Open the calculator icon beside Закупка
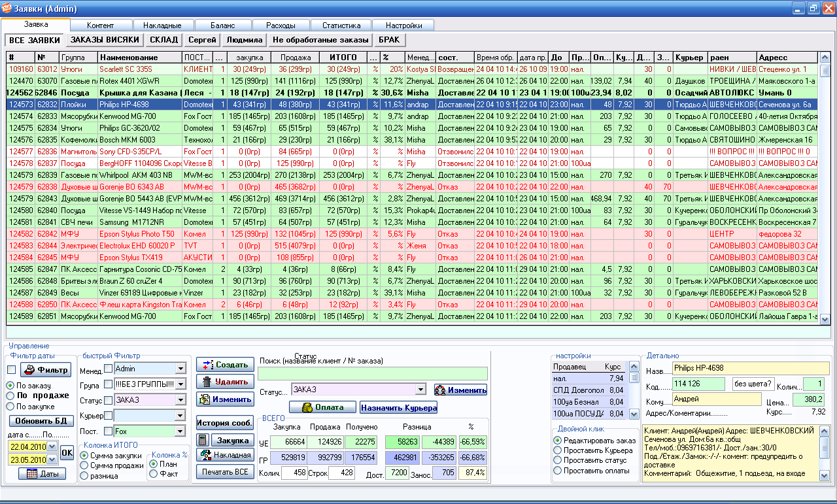The width and height of the screenshot is (837, 504). tap(203, 441)
